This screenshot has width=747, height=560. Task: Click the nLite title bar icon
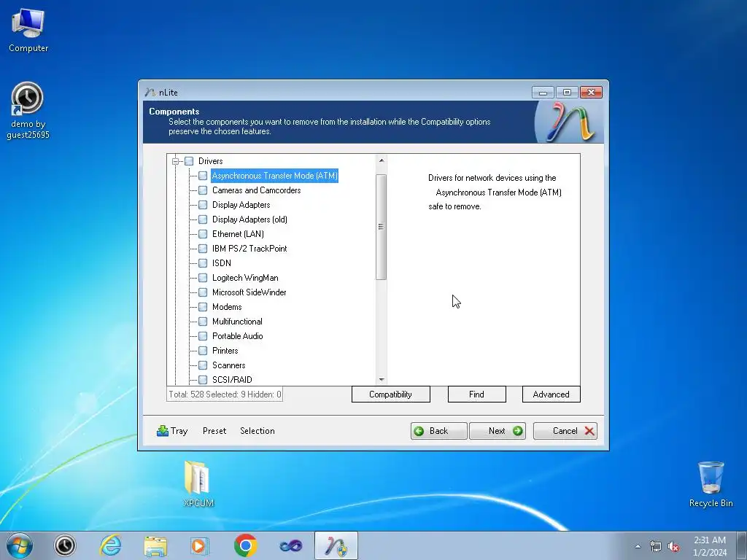coord(150,93)
